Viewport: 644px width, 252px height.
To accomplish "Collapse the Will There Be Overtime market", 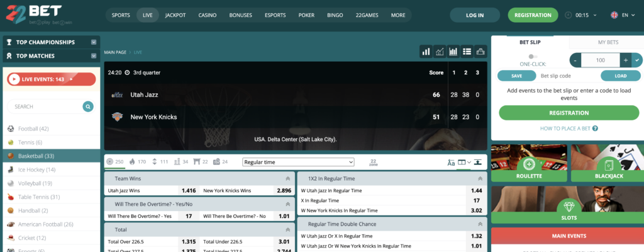I will (x=287, y=204).
